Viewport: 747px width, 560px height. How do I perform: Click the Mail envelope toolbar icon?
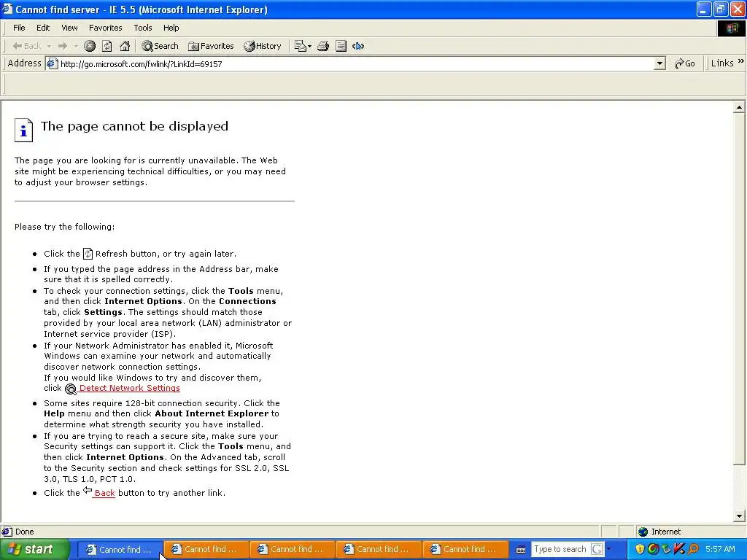[300, 46]
